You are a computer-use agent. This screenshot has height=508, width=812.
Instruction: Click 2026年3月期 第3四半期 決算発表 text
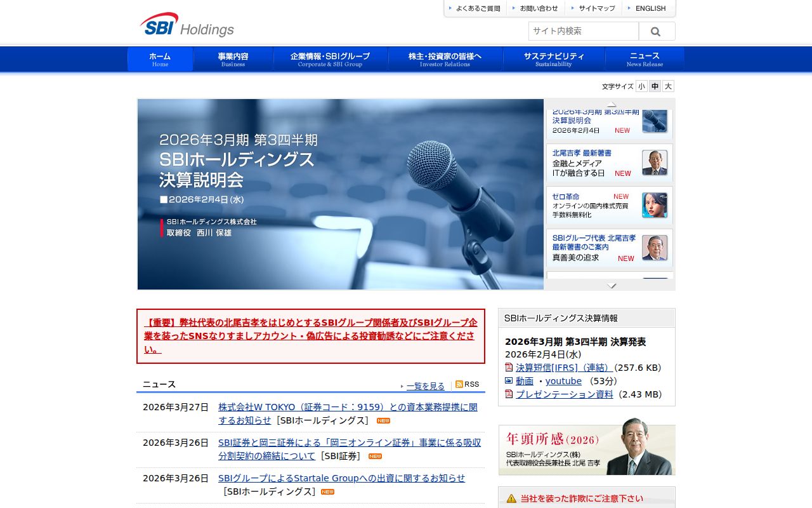click(x=575, y=342)
